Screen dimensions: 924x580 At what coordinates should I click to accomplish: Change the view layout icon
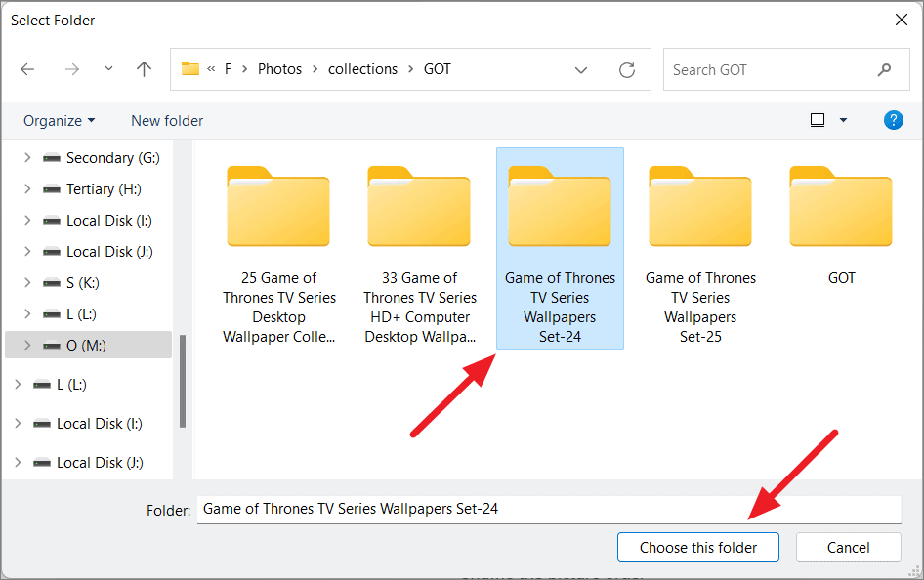(x=818, y=120)
